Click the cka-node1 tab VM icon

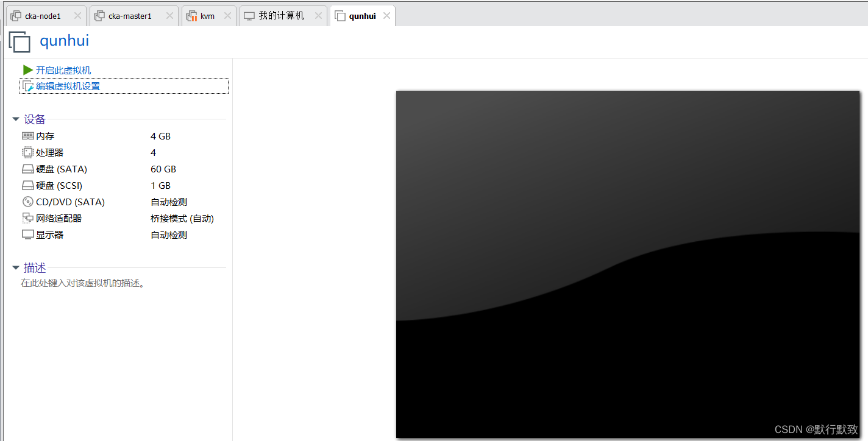click(x=16, y=16)
